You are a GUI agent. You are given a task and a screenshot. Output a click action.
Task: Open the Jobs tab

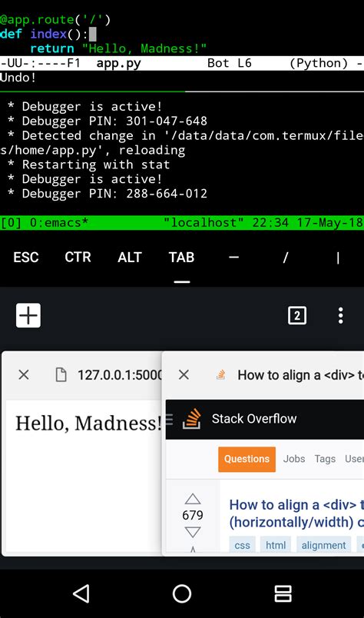[294, 459]
